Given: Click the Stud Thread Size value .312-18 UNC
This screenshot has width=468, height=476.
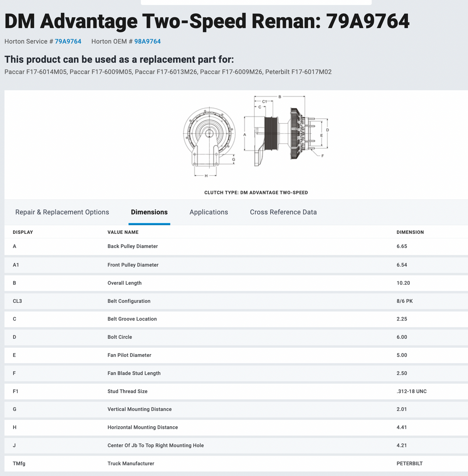Looking at the screenshot, I should pyautogui.click(x=411, y=392).
